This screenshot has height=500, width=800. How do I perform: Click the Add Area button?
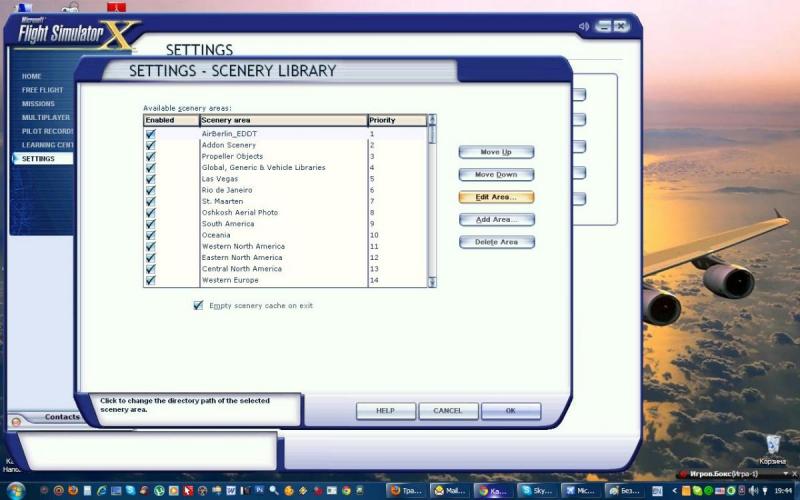496,219
